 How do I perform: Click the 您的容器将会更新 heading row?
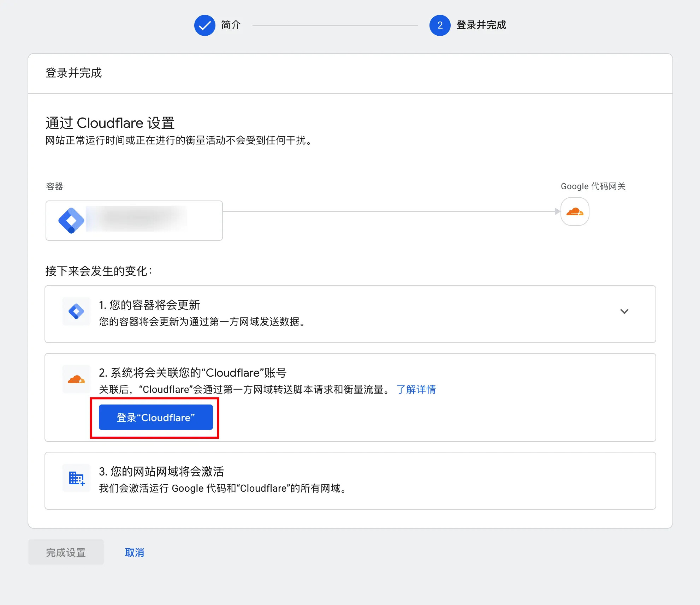pyautogui.click(x=150, y=305)
